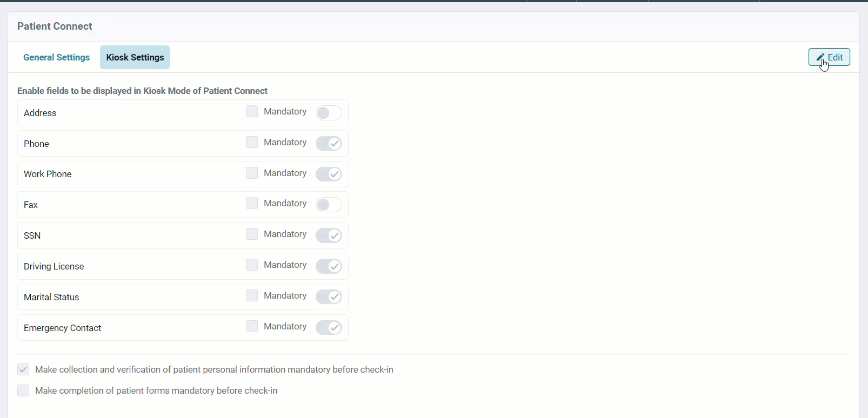Switch to the General Settings tab
This screenshot has width=868, height=418.
tap(56, 57)
